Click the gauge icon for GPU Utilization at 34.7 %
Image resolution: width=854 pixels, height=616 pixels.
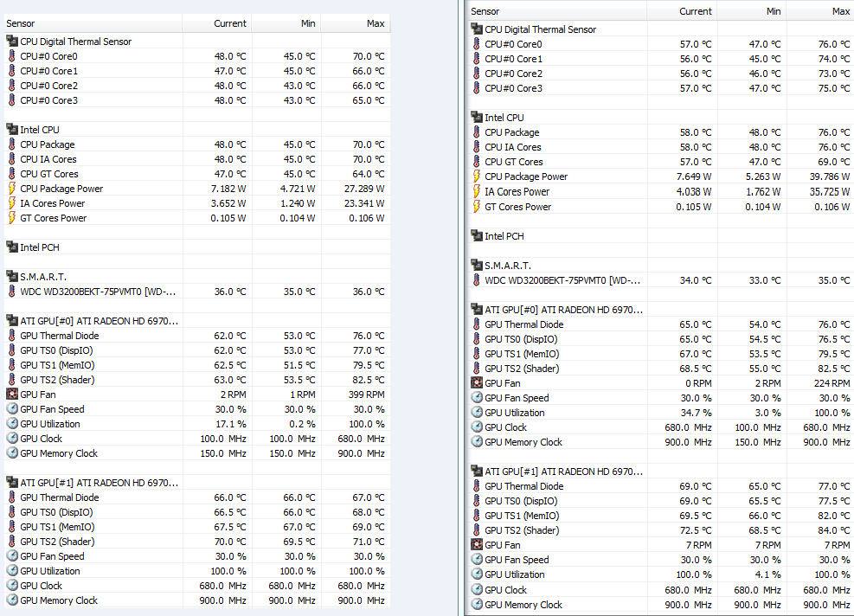point(477,413)
